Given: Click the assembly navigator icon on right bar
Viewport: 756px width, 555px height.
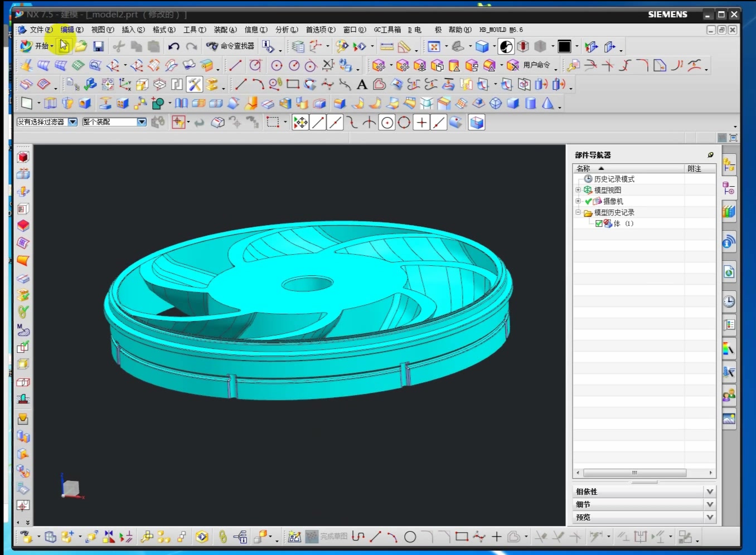Looking at the screenshot, I should pyautogui.click(x=729, y=165).
